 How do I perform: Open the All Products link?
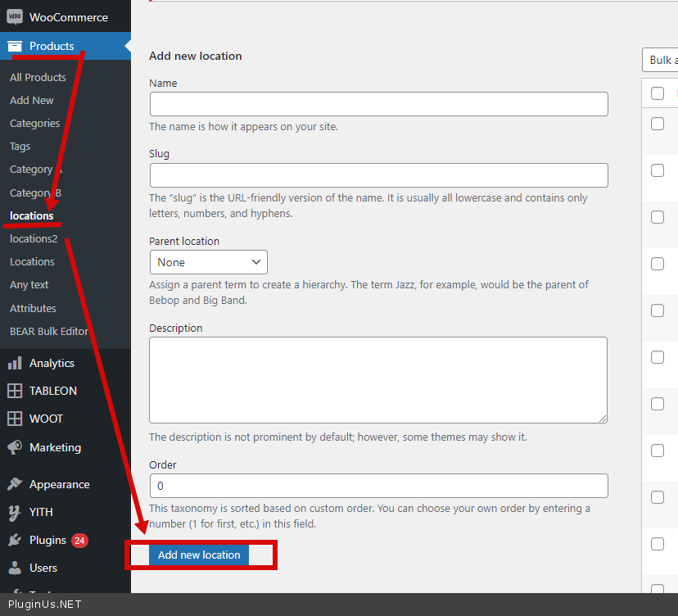(38, 77)
